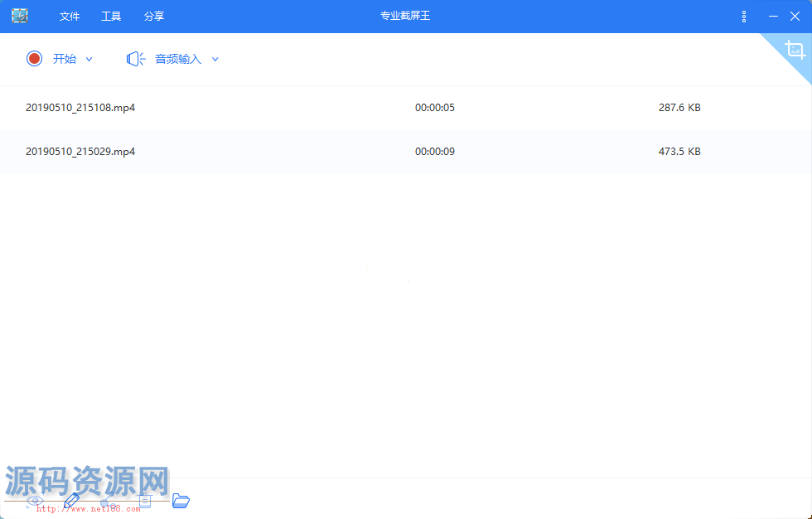812x519 pixels.
Task: Open the 工具 menu
Action: (x=111, y=17)
